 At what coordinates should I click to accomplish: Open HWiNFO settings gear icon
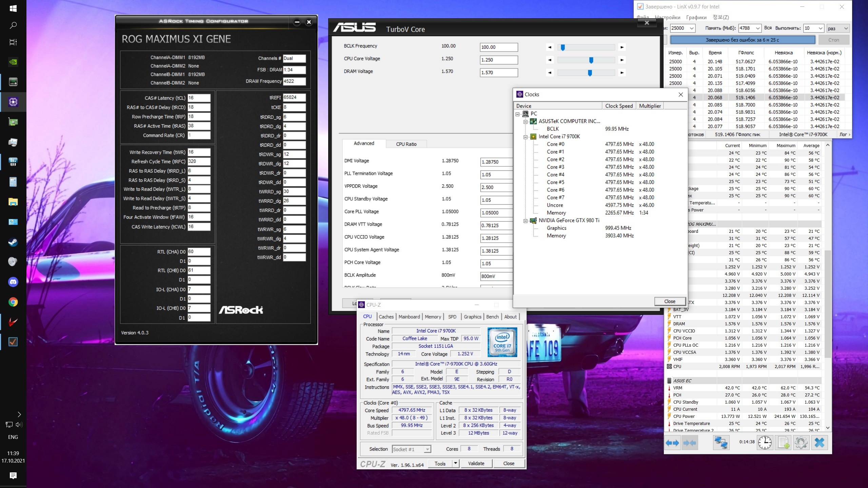click(801, 443)
